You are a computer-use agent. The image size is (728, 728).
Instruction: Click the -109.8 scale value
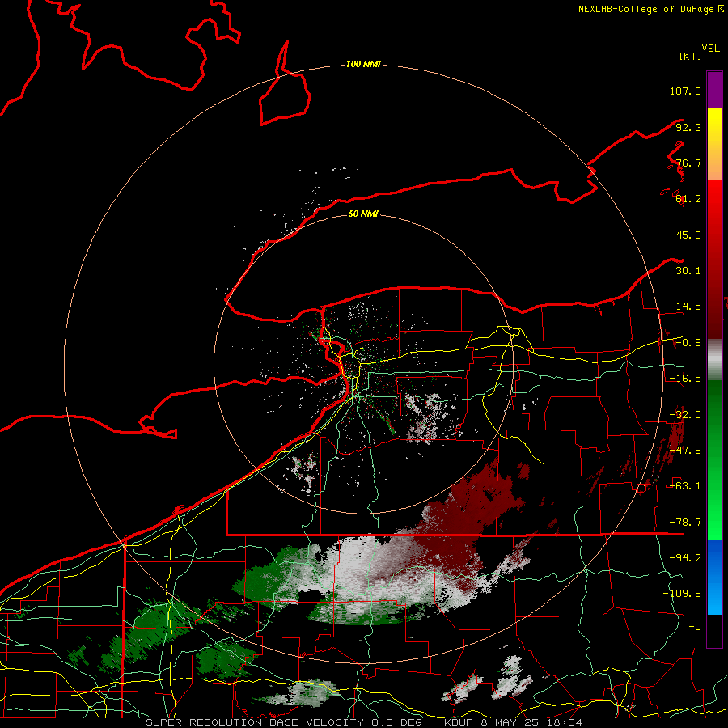[682, 594]
